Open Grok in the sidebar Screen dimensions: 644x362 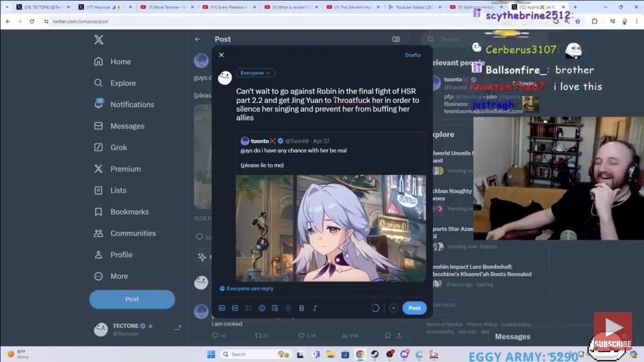111,147
